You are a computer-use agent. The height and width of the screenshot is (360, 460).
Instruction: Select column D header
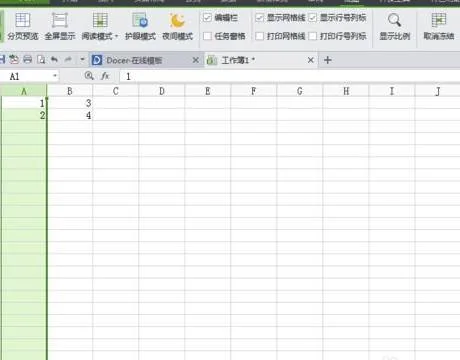pos(162,91)
